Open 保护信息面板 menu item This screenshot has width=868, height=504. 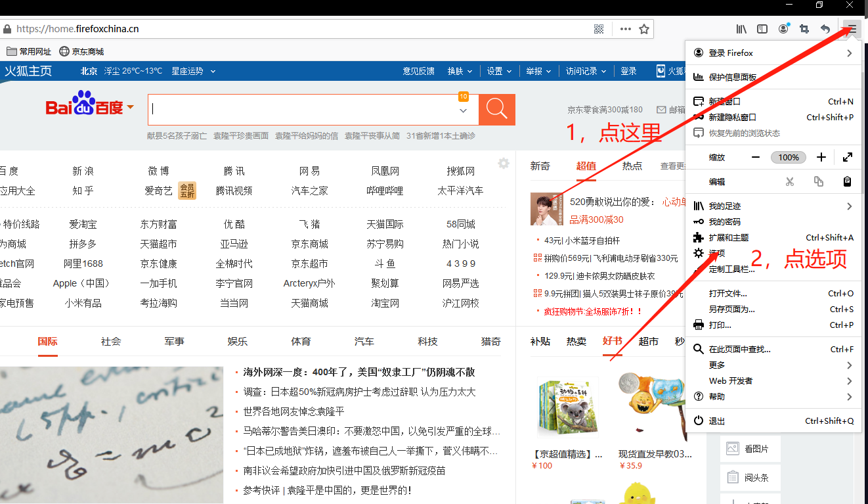773,77
